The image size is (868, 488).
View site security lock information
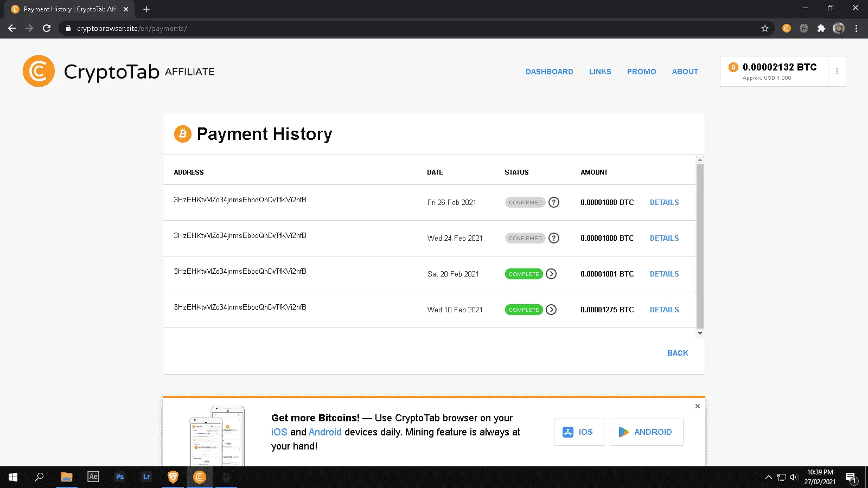tap(68, 28)
